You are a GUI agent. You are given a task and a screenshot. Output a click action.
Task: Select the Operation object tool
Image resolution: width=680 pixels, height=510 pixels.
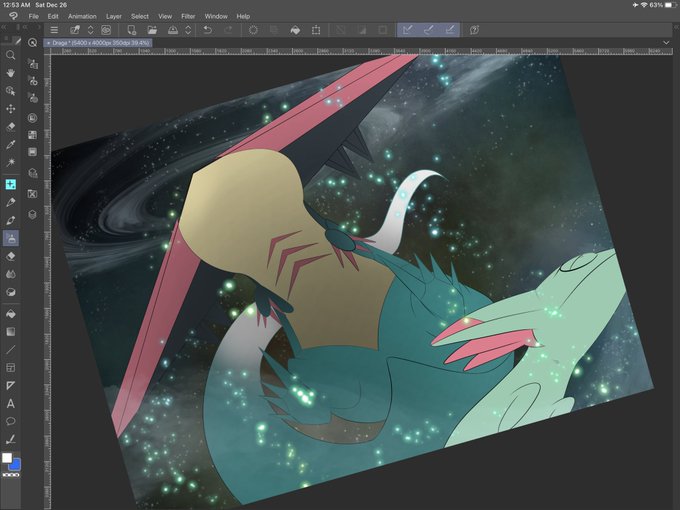pyautogui.click(x=10, y=91)
